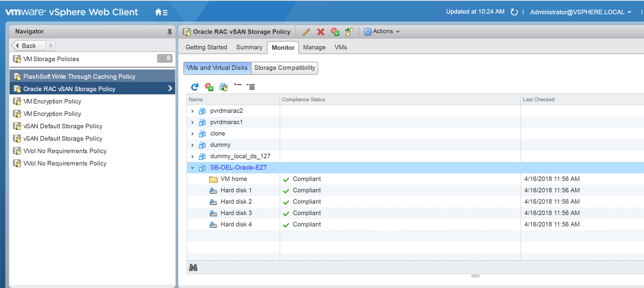Click the refresh icon beside Updated time
644x288 pixels.
(x=514, y=12)
